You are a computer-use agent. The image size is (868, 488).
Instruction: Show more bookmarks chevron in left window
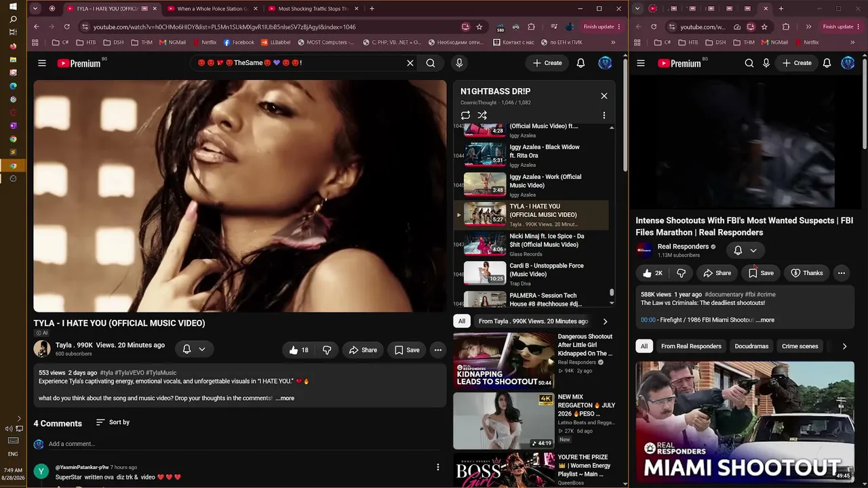click(x=614, y=42)
